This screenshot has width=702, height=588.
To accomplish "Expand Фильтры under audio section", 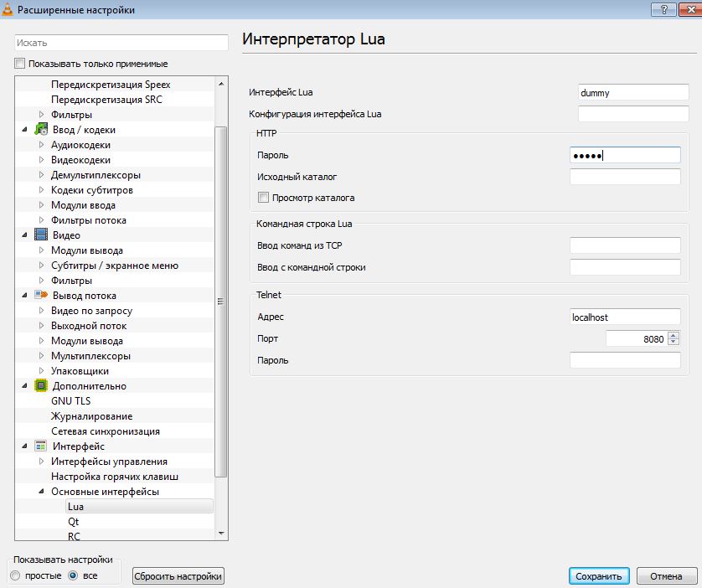I will tap(42, 114).
